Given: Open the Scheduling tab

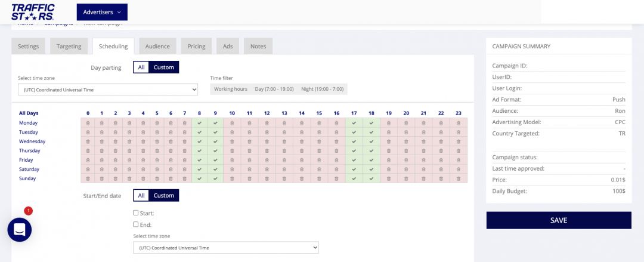Looking at the screenshot, I should pyautogui.click(x=113, y=46).
